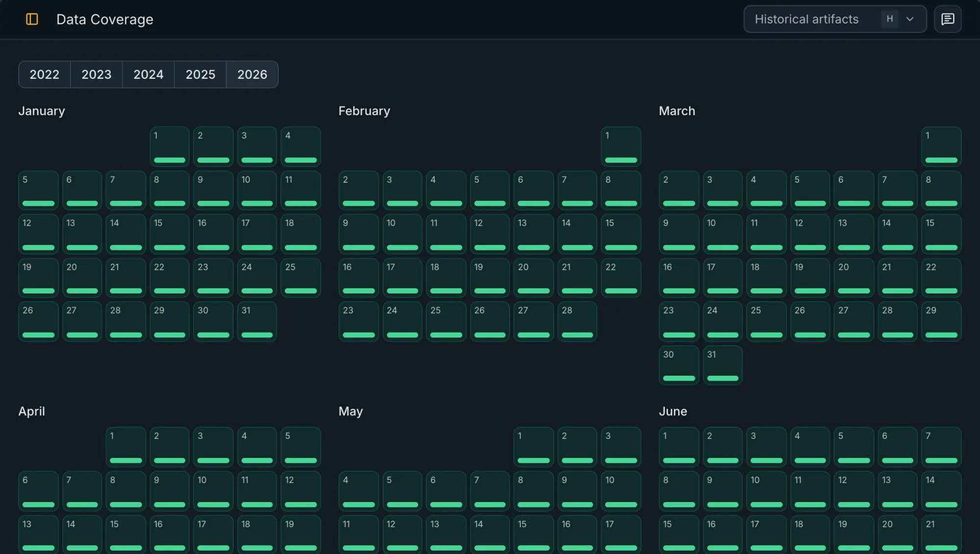
Task: Select February 28 day cell
Action: pos(577,321)
